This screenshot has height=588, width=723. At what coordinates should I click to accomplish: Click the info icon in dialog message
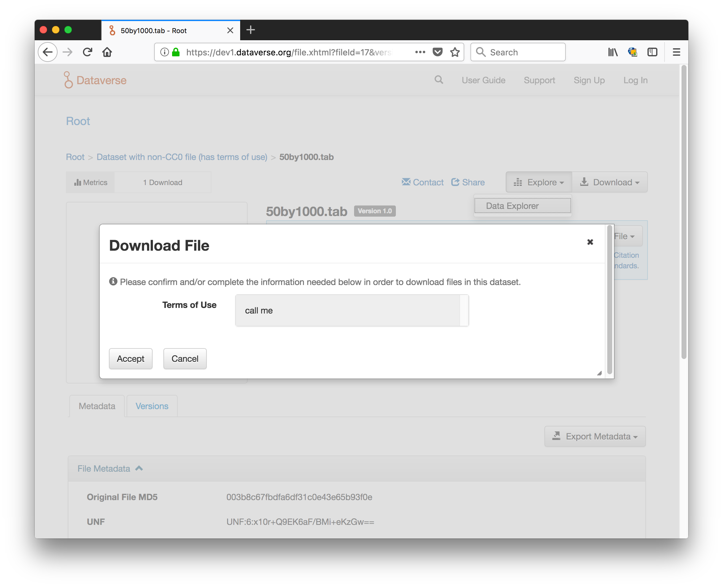(113, 282)
